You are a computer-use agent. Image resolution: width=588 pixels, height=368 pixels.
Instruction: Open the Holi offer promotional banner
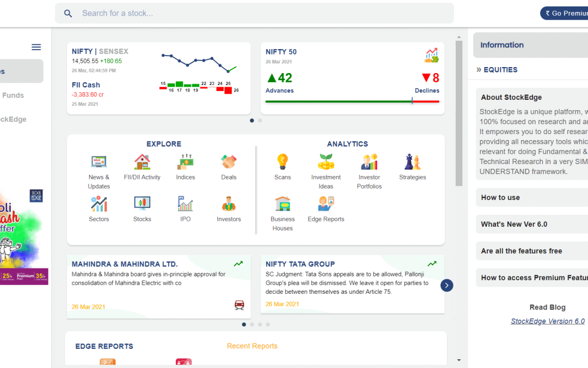click(24, 237)
